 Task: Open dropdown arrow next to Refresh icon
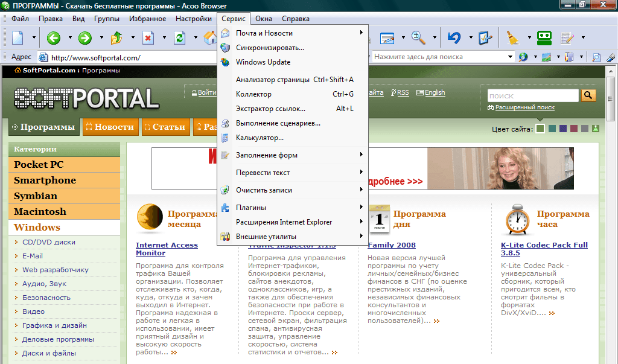[x=196, y=38]
